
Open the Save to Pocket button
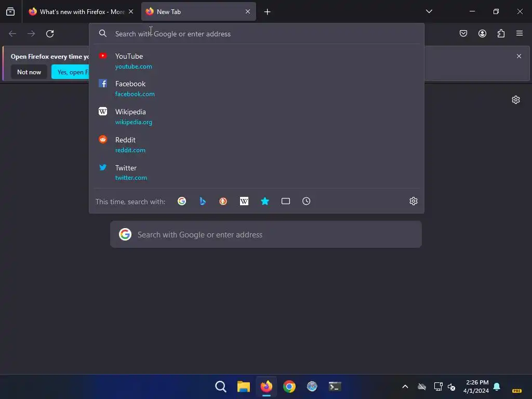[463, 33]
